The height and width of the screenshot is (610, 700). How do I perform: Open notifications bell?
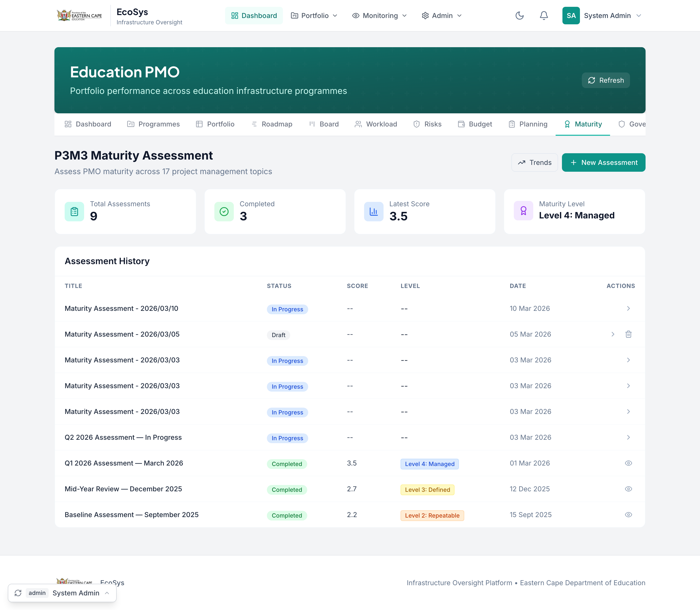(x=544, y=16)
